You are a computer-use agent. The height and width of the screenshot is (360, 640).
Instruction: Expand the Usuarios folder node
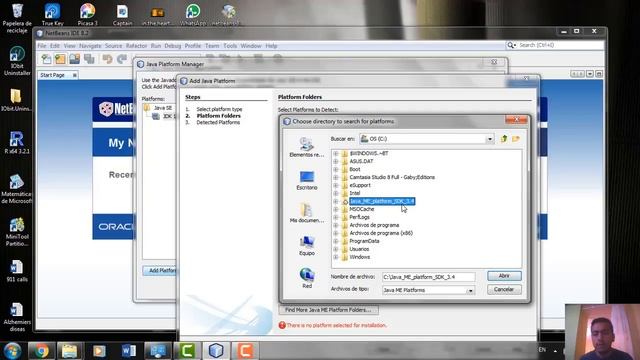pos(336,249)
